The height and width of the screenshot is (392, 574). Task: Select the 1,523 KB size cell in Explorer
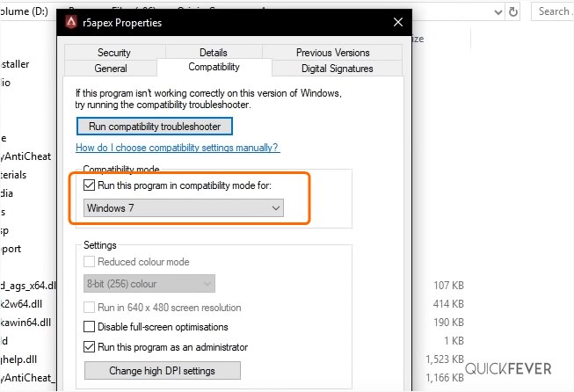tap(445, 359)
